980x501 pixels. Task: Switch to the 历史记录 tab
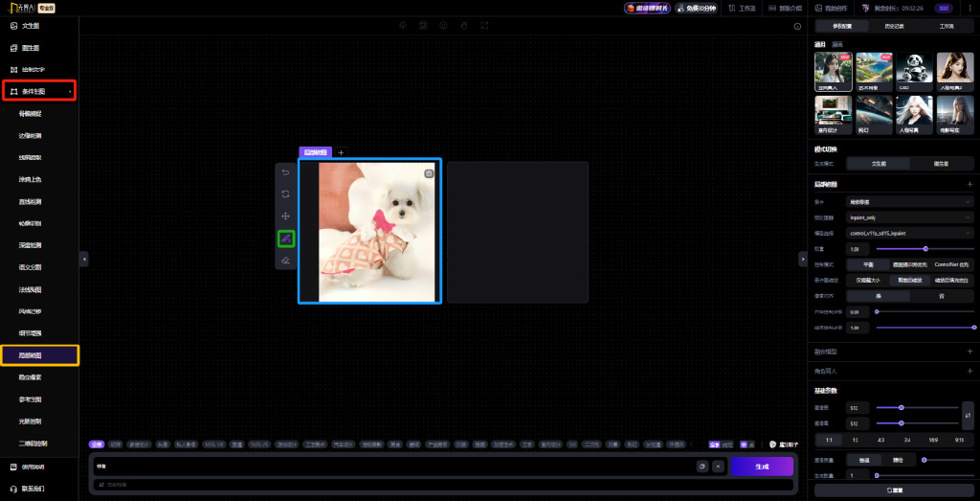tap(895, 26)
